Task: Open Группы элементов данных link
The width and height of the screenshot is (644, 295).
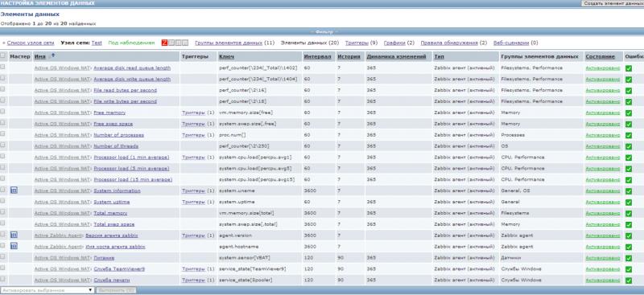Action: coord(229,43)
